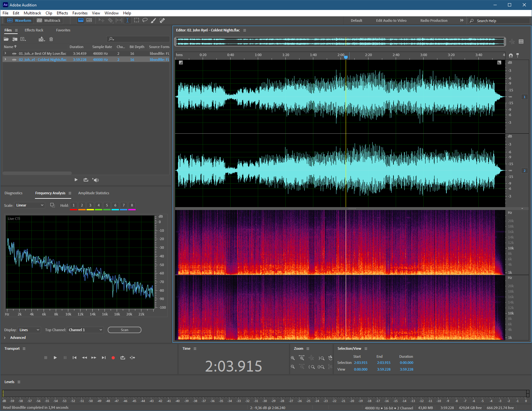Expand the workspace overflow chevrons
The width and height of the screenshot is (532, 411).
462,20
